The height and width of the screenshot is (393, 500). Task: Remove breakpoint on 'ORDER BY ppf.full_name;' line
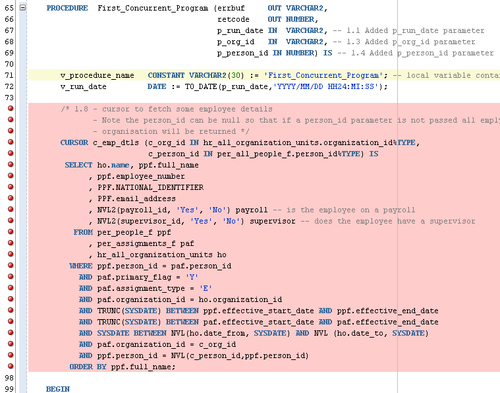[x=11, y=366]
